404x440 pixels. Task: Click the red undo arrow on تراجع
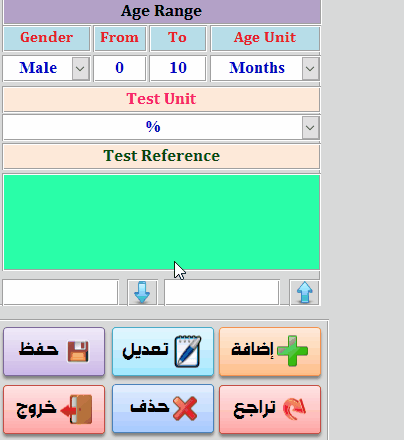(x=294, y=409)
